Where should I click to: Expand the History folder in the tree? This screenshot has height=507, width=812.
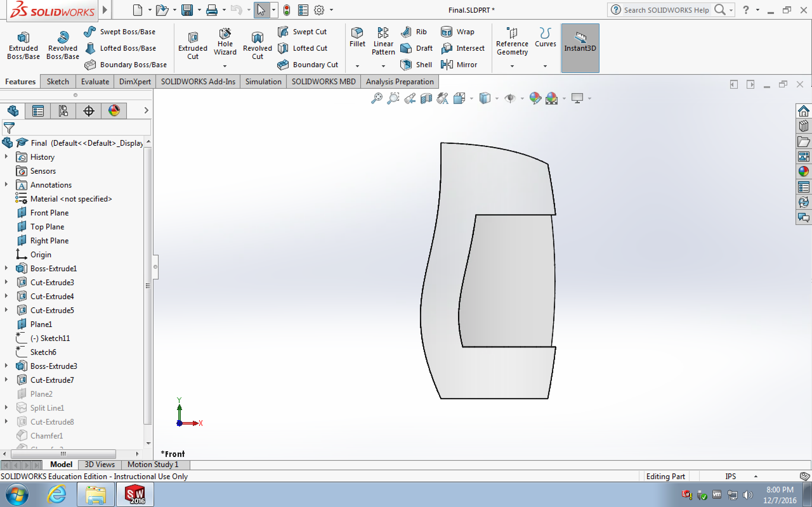[6, 157]
